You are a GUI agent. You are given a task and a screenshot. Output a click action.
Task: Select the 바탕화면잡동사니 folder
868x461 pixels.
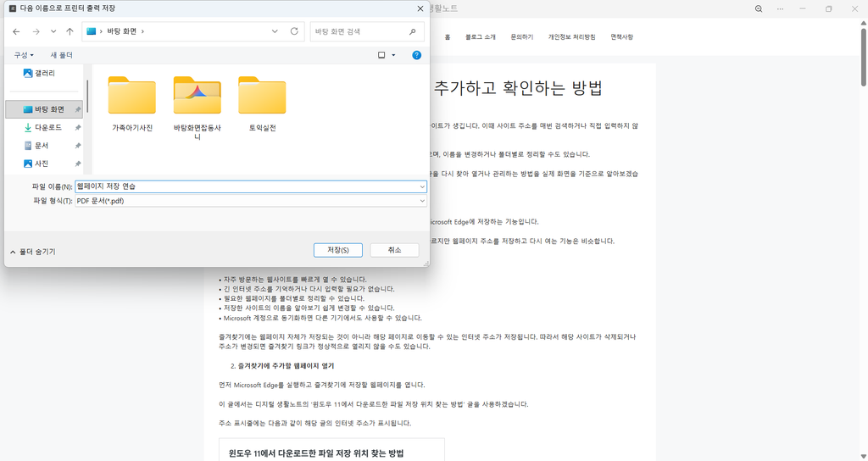tap(197, 108)
